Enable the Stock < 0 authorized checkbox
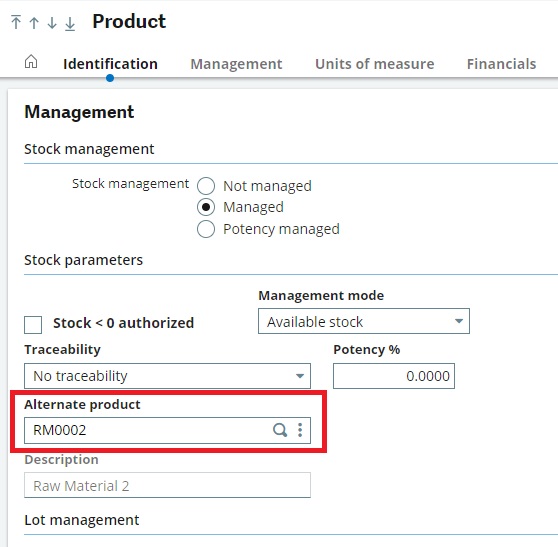Screen dimensions: 558x547 [x=33, y=325]
